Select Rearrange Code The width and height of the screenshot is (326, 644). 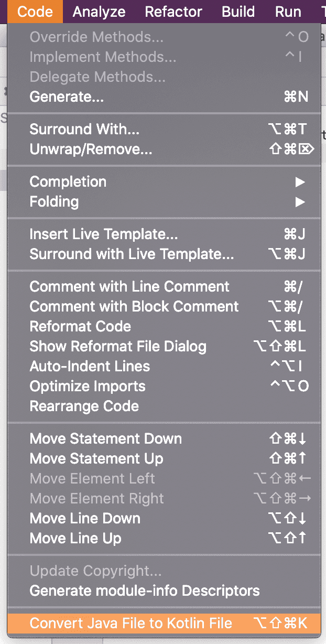pos(84,406)
